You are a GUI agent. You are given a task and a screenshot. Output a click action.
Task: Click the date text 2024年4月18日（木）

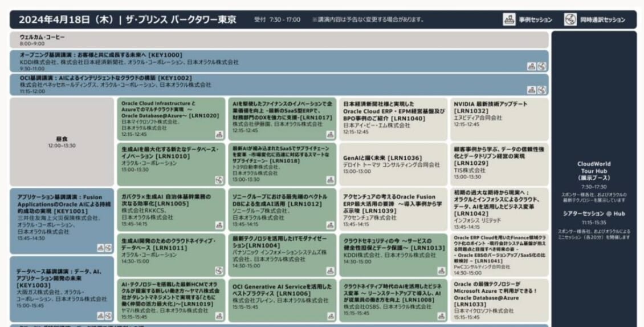[x=67, y=20]
